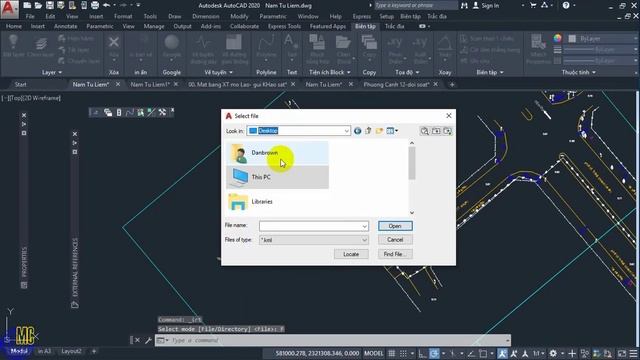Click the Plot printer icon in quick access toolbar
Screen dimensions: 640x360
tap(95, 5)
